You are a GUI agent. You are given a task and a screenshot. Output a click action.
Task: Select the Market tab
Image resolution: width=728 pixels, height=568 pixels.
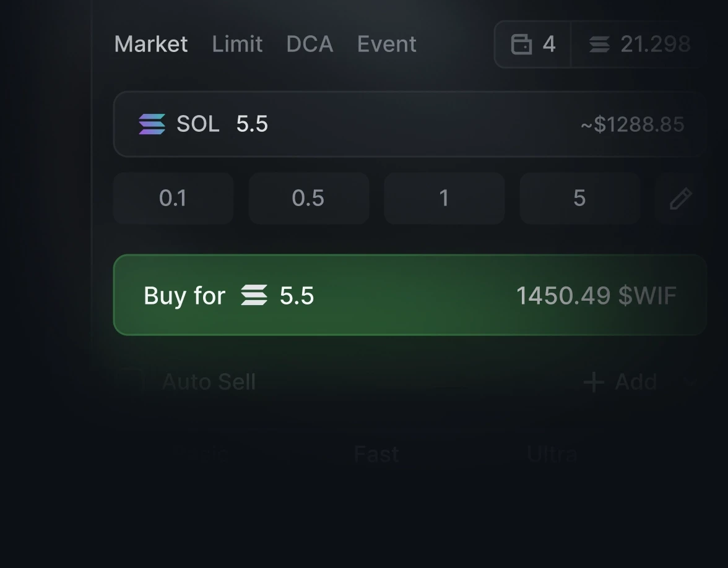pos(150,44)
